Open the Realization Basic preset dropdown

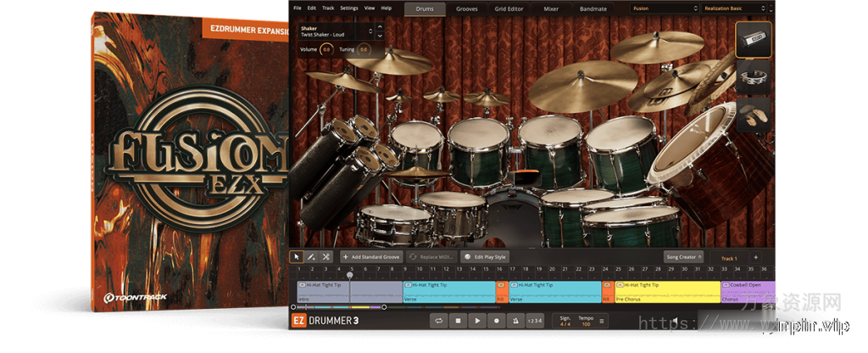click(735, 8)
